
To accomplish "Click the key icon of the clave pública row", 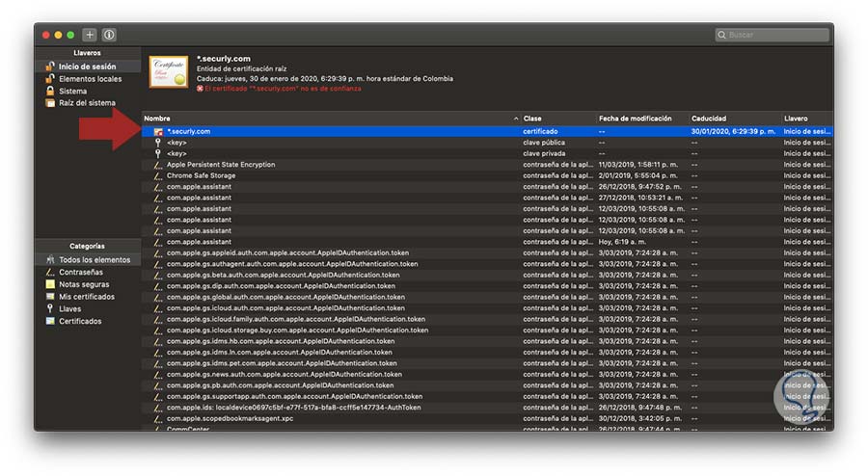I will (x=158, y=143).
